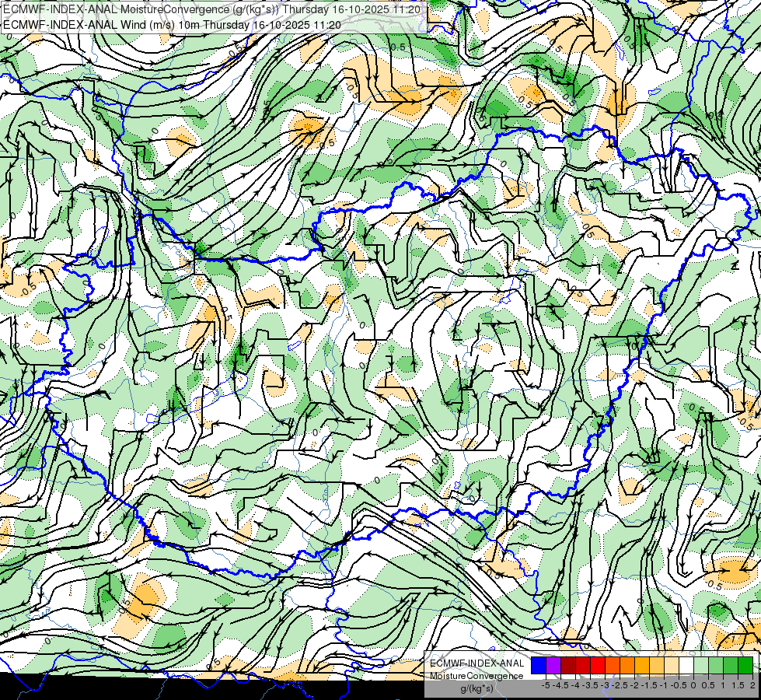Click the legend's 'MoistureConvergence' label

click(477, 676)
